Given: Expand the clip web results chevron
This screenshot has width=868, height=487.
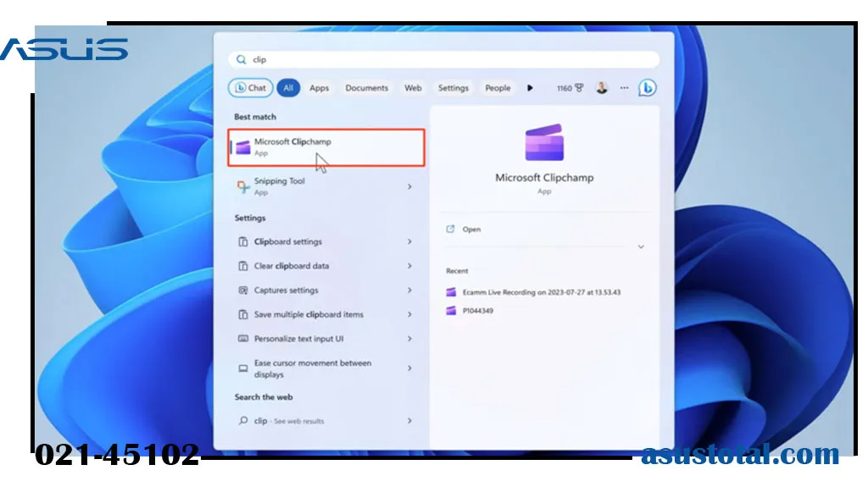Looking at the screenshot, I should pyautogui.click(x=409, y=421).
